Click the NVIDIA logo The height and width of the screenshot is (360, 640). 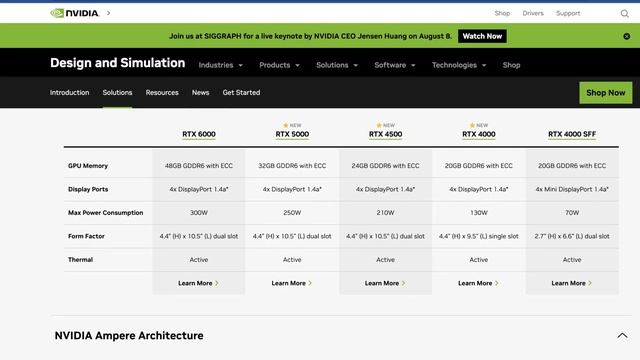[74, 13]
